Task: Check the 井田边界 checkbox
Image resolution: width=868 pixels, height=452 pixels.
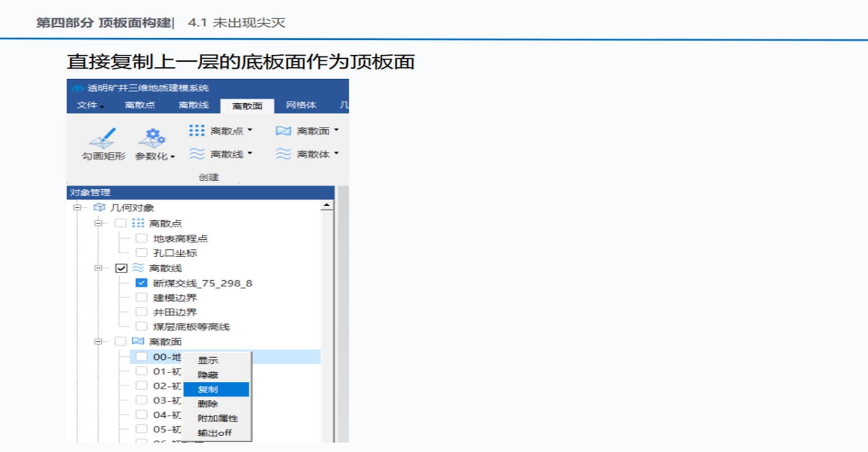Action: tap(142, 312)
